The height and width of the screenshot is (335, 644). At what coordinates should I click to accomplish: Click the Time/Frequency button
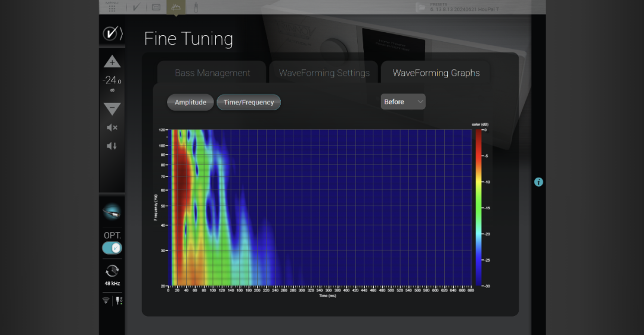pos(249,103)
